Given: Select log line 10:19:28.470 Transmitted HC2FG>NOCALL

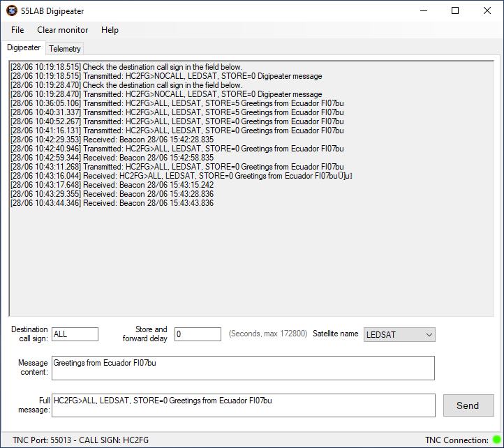Looking at the screenshot, I should click(166, 94).
